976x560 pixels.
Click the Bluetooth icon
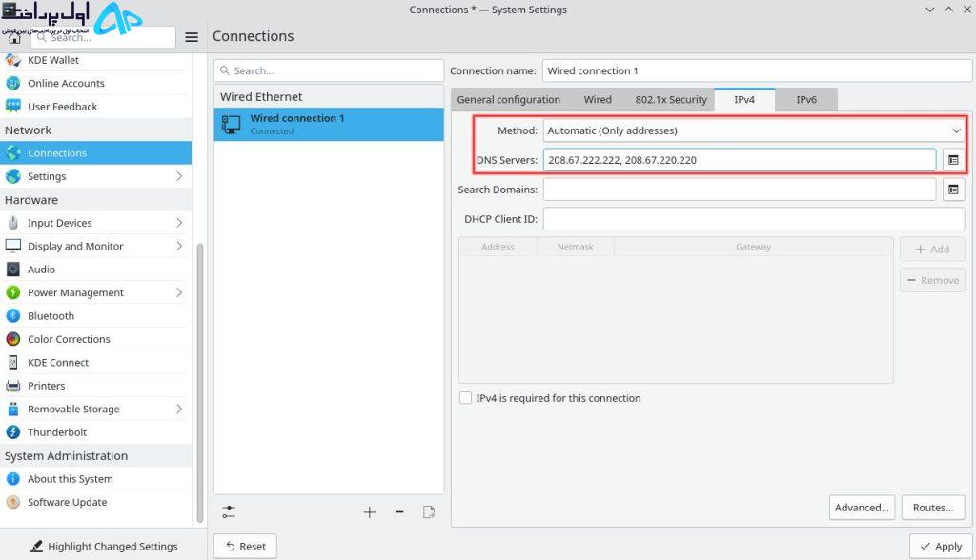pos(12,316)
